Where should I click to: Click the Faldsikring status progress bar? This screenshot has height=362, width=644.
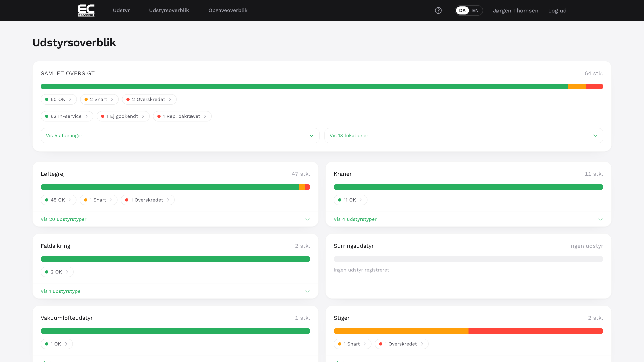pos(175,259)
